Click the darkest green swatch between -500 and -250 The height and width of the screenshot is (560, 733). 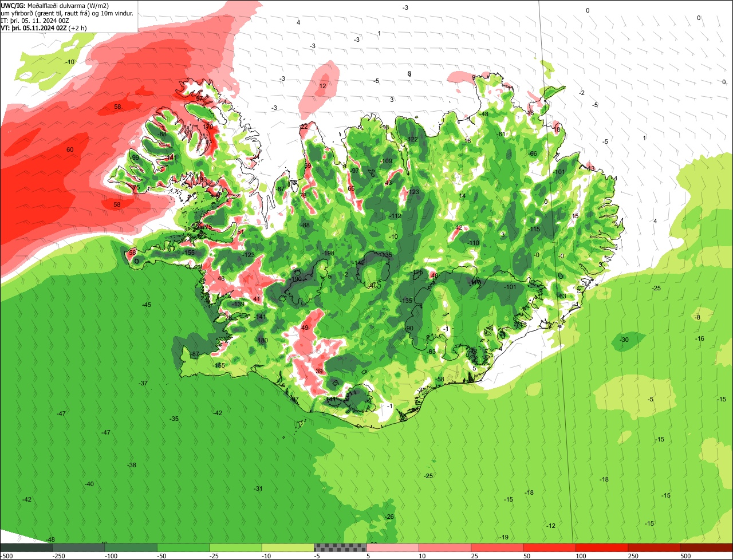26,548
